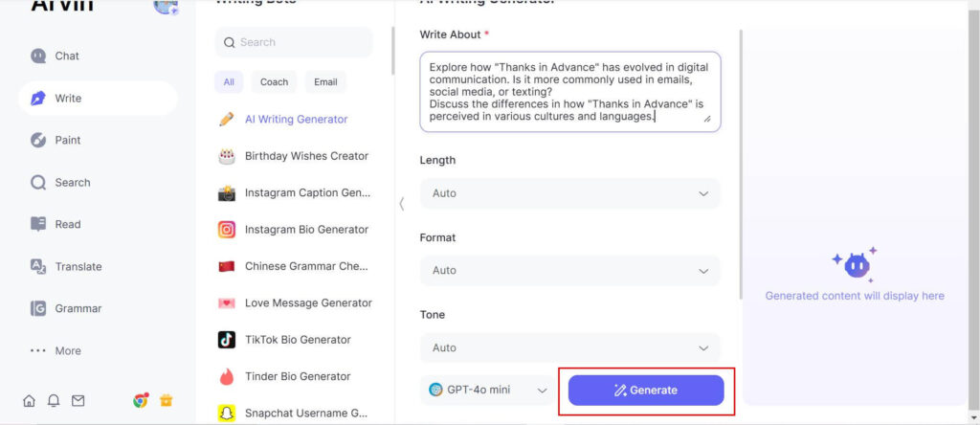Open the Format dropdown
Viewport: 980px width, 425px height.
coord(570,271)
